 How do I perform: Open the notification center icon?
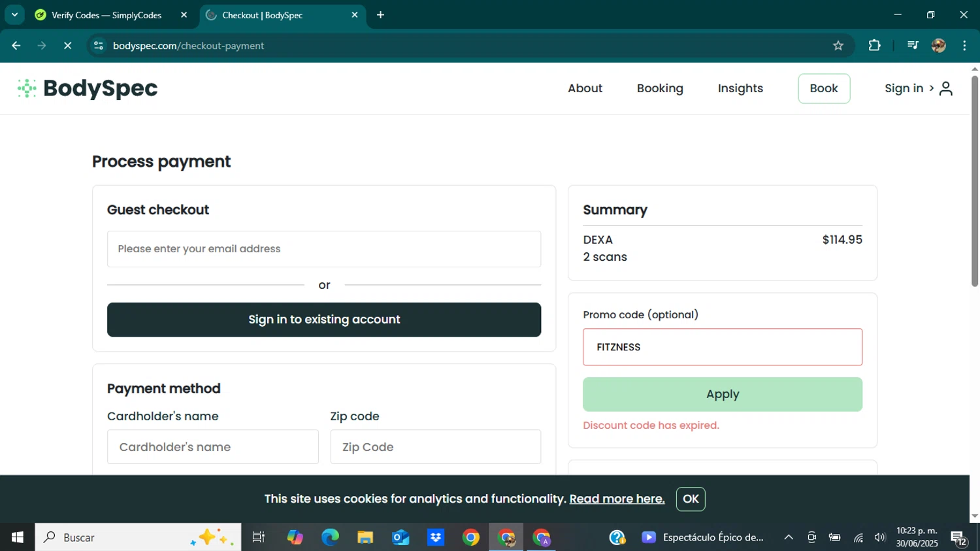pos(959,538)
